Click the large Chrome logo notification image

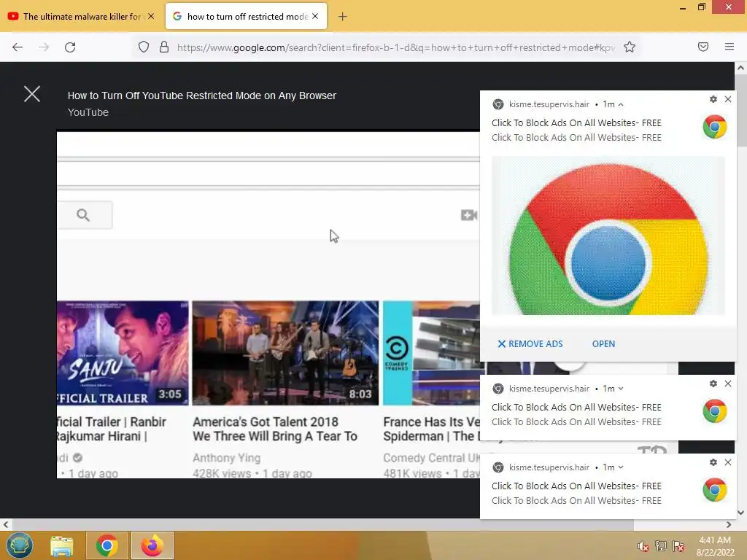click(x=608, y=236)
